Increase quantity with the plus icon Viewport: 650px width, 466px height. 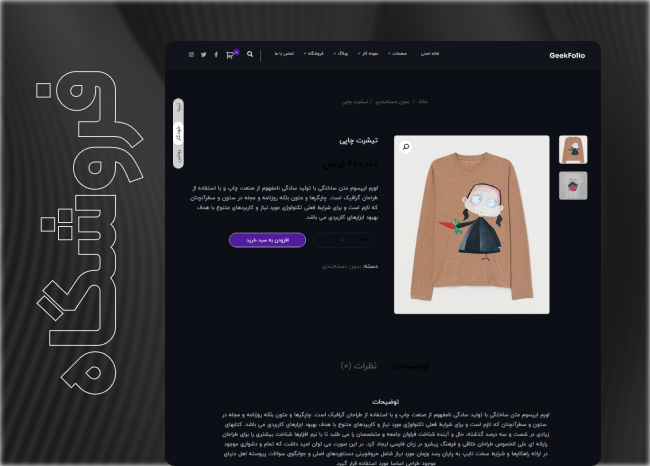363,240
